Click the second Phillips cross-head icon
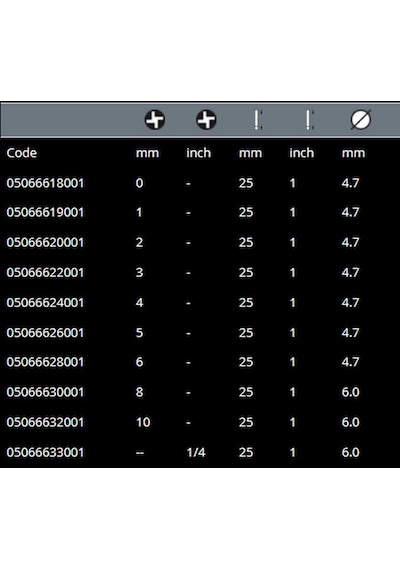The height and width of the screenshot is (570, 400). (206, 120)
